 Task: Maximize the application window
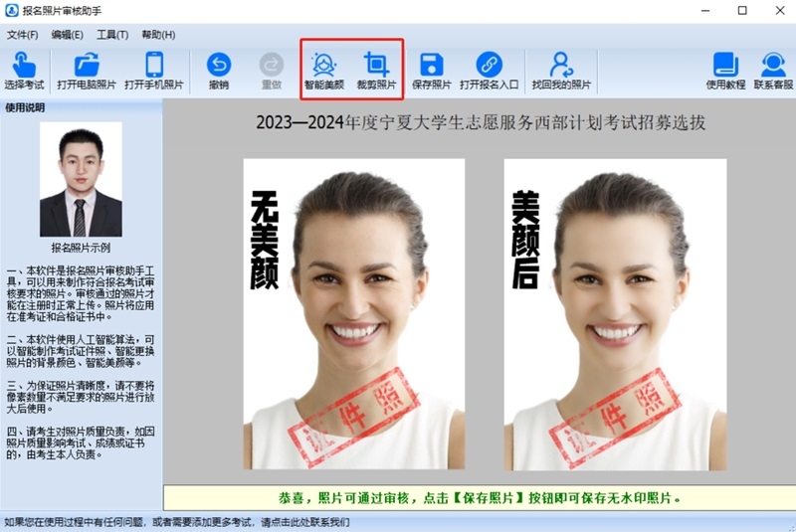pyautogui.click(x=742, y=11)
